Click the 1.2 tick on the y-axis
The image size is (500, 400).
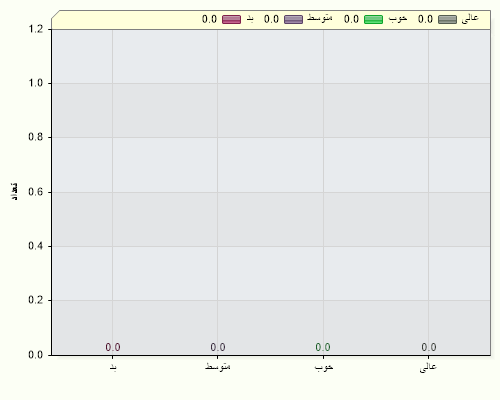(36, 29)
